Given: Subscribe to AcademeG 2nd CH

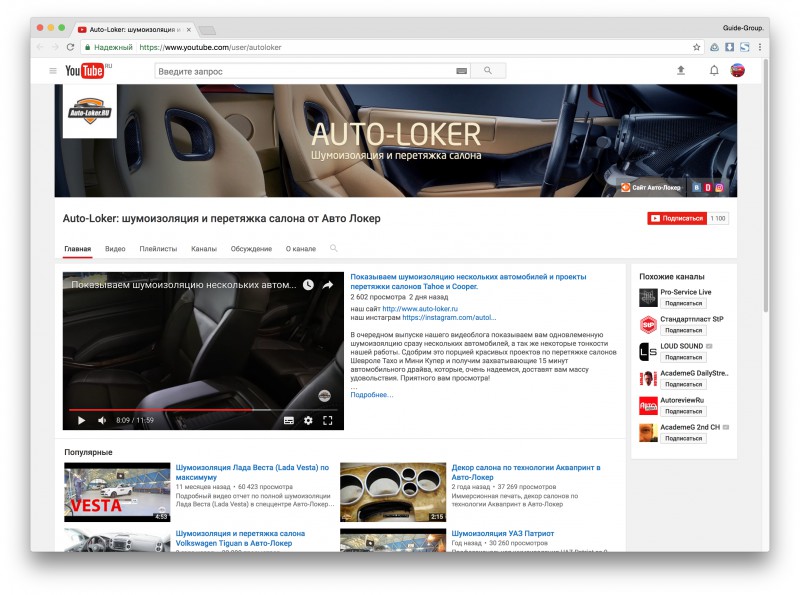Looking at the screenshot, I should (683, 438).
